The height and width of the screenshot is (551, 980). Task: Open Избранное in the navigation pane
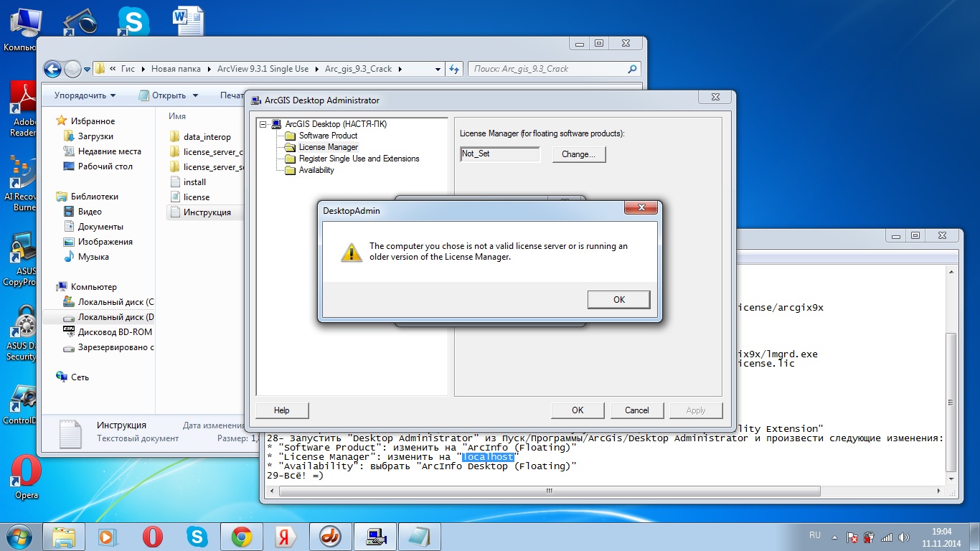93,121
